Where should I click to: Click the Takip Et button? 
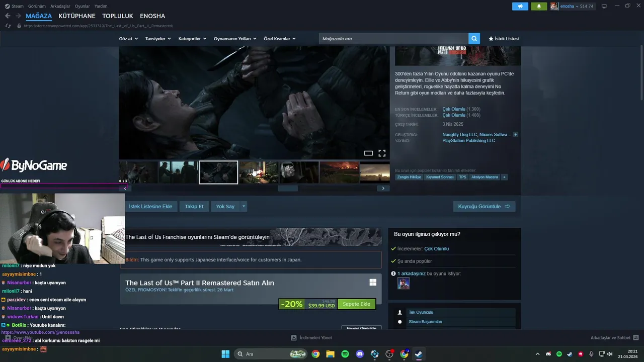[x=194, y=206]
